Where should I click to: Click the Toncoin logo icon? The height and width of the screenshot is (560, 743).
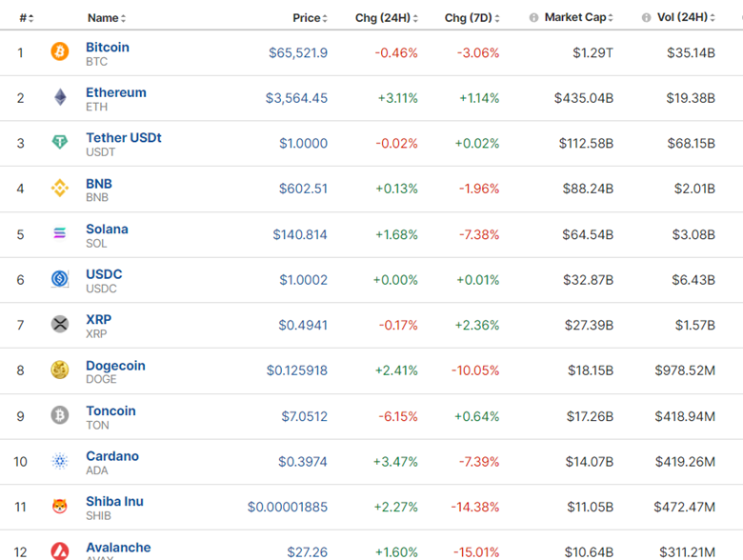[60, 415]
